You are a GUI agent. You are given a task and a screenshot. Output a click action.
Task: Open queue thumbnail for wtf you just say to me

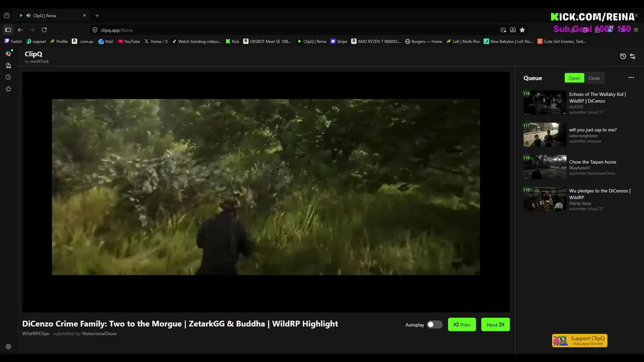point(545,135)
